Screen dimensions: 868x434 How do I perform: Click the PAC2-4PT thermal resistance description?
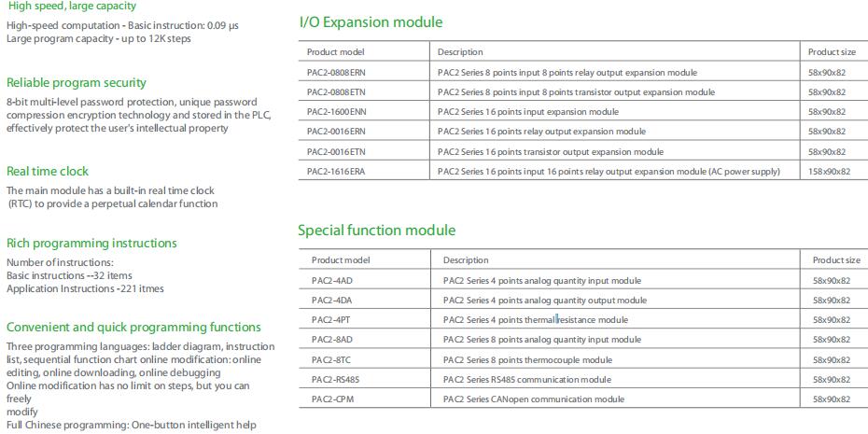point(536,320)
